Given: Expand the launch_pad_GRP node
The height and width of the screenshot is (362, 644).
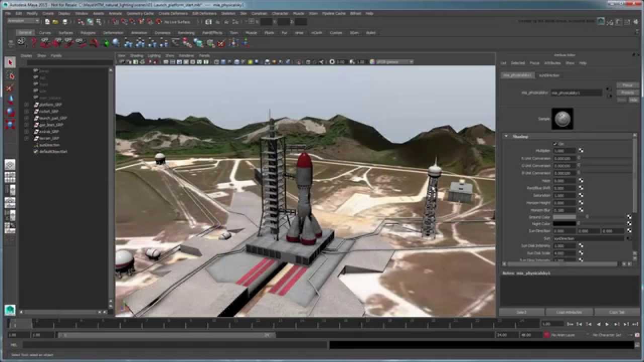Looking at the screenshot, I should 26,118.
